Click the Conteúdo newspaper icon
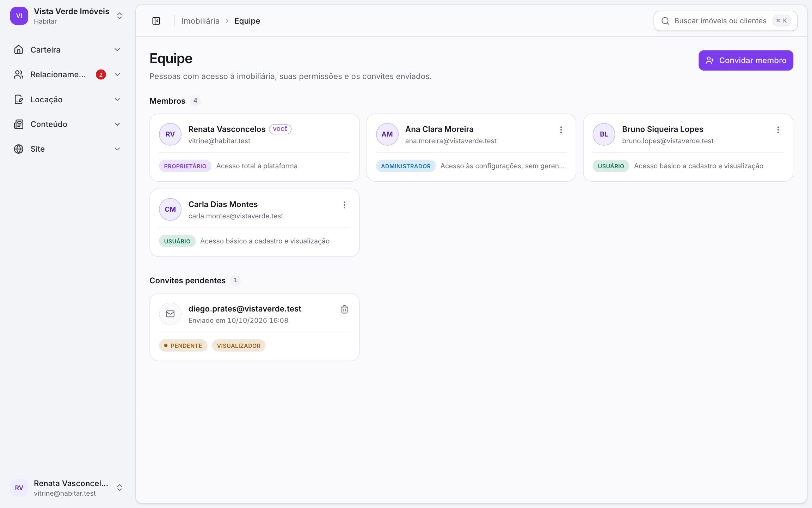This screenshot has width=812, height=508. 19,124
